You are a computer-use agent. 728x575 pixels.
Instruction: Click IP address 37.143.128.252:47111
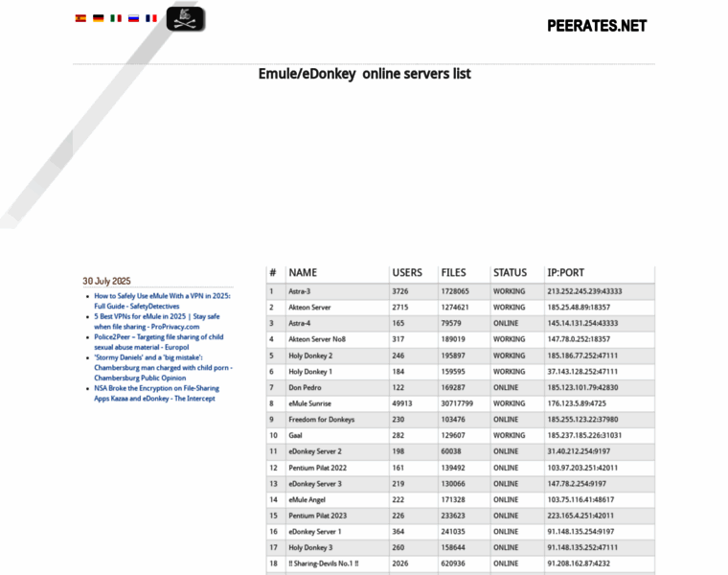582,372
